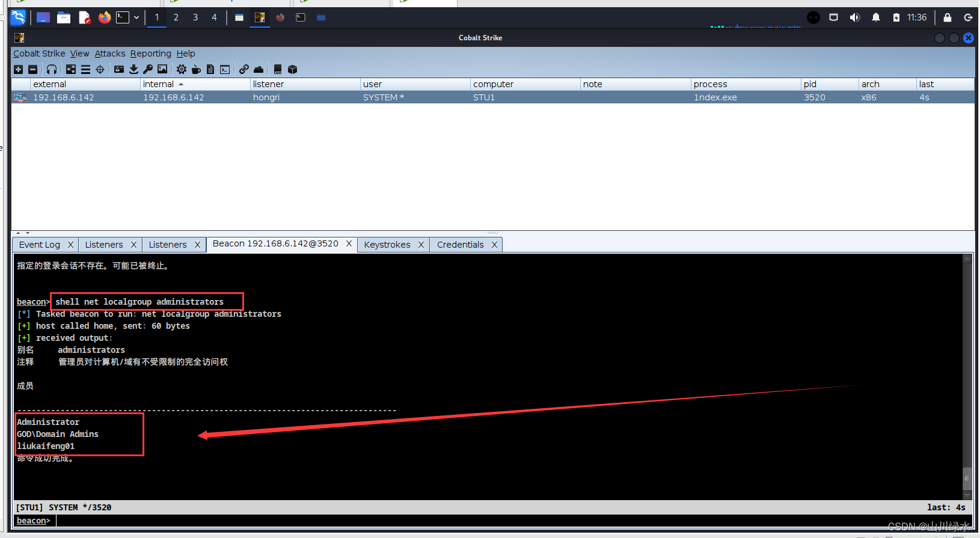Open the notifications bell in tray
This screenshot has height=538, width=980.
pyautogui.click(x=876, y=17)
